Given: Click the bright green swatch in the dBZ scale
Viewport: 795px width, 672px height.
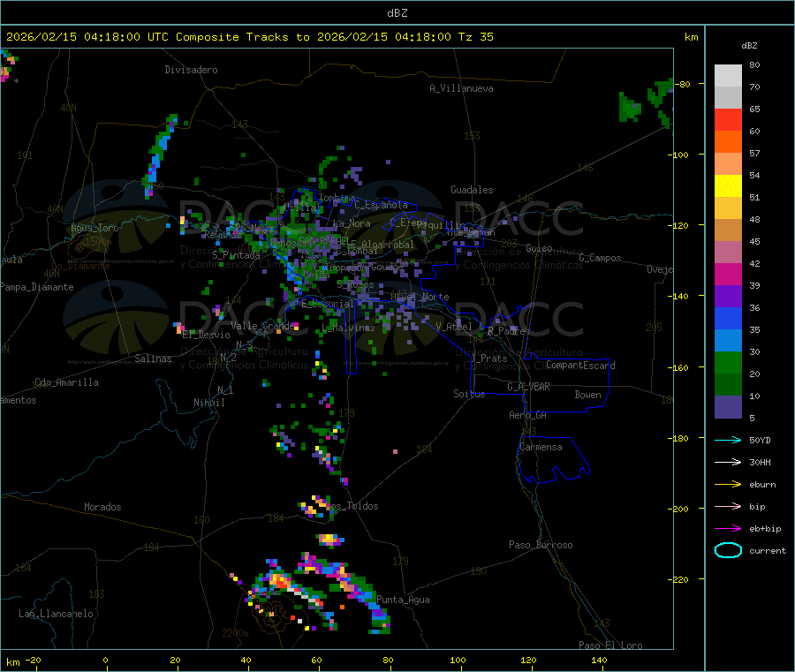Looking at the screenshot, I should pyautogui.click(x=728, y=362).
